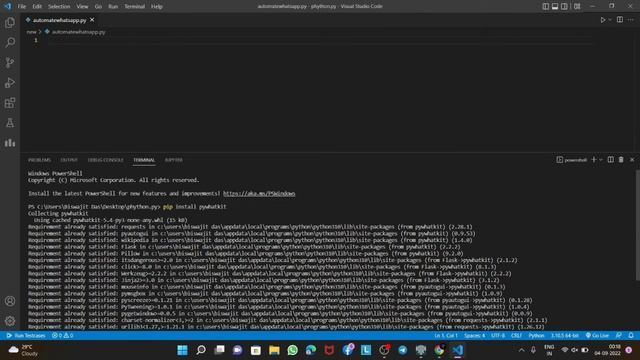Select the Terminal panel tab
Image resolution: width=640 pixels, height=360 pixels.
pos(144,160)
